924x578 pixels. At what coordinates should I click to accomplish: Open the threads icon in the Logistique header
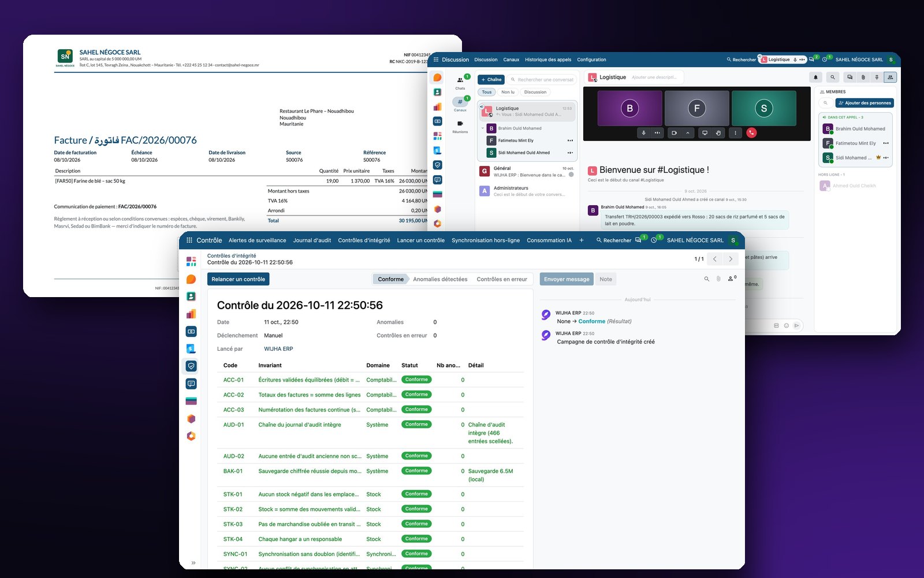point(850,77)
